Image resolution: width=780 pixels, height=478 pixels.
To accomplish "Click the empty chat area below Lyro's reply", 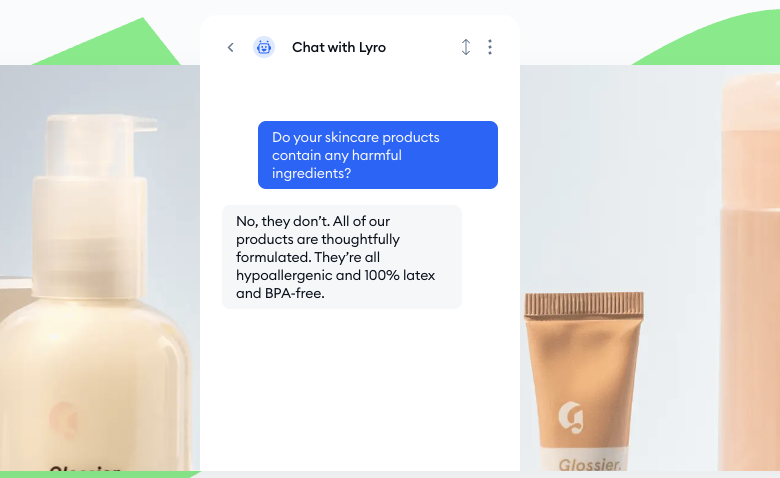I will click(x=360, y=388).
